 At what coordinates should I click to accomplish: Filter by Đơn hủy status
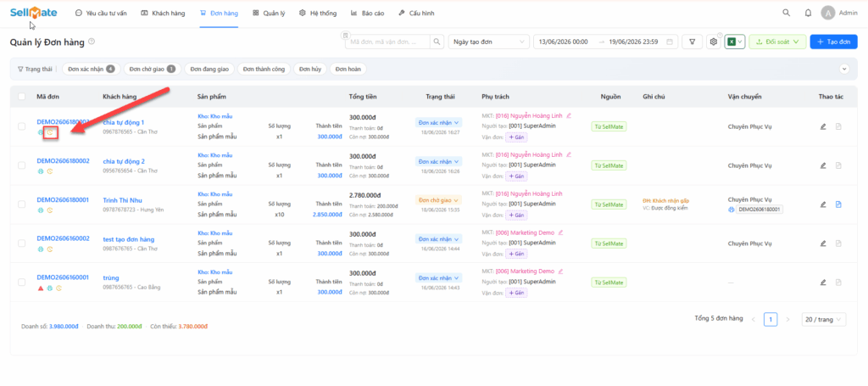[x=309, y=70]
